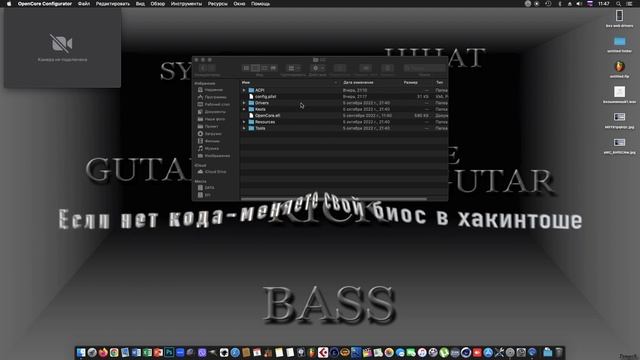Go back in Finder window

pyautogui.click(x=203, y=68)
